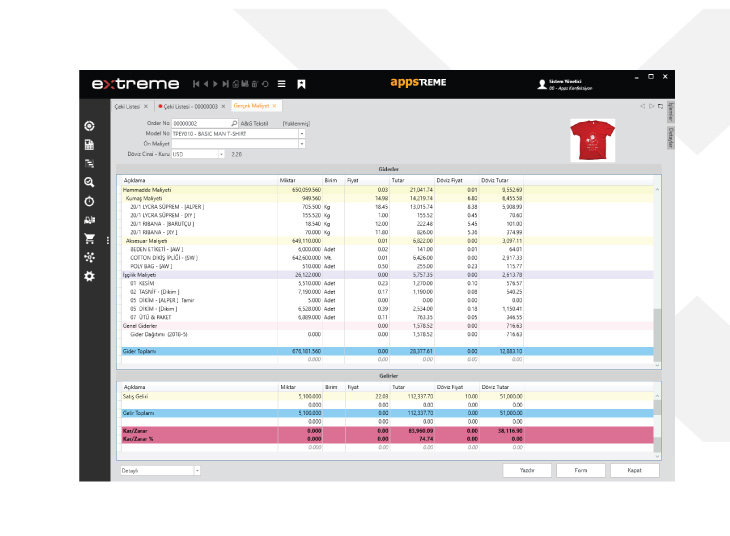Switch to Çeki Listesi - 00000003 tab
The width and height of the screenshot is (730, 536).
pyautogui.click(x=190, y=107)
